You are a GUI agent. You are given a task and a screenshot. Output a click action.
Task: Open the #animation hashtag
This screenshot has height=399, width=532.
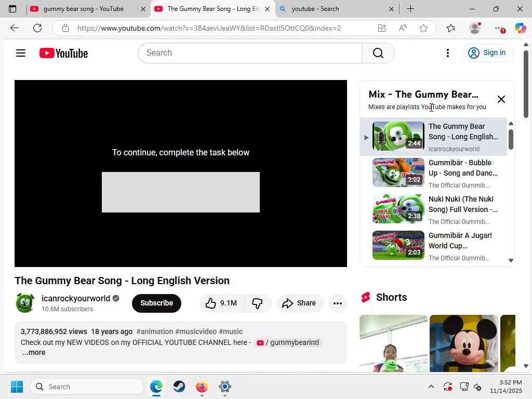tap(155, 331)
